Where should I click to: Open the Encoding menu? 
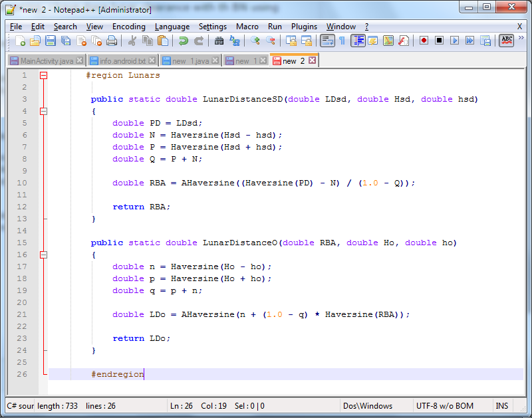click(x=128, y=27)
